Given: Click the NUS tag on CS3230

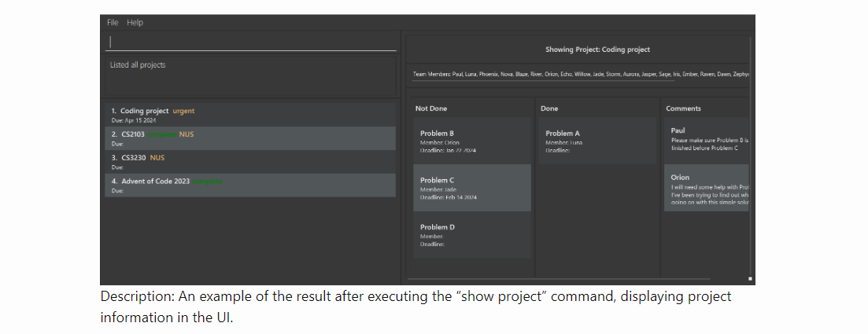Looking at the screenshot, I should point(157,158).
